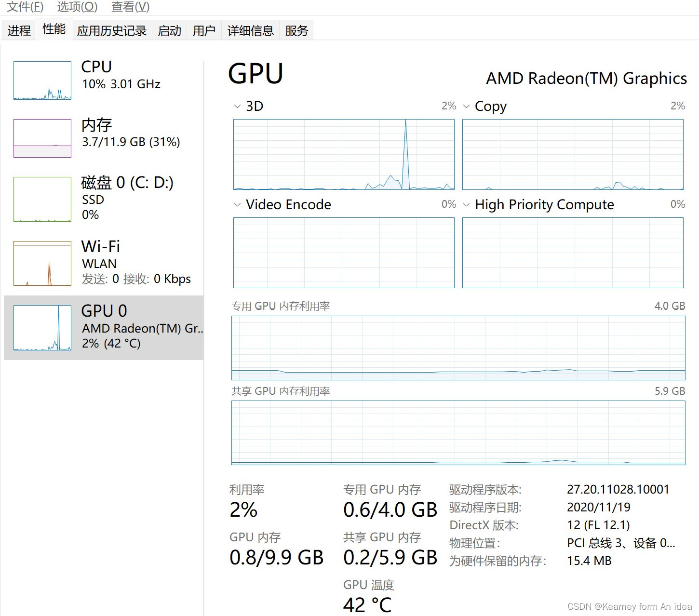Open the 3D engine dropdown chevron

pos(237,107)
